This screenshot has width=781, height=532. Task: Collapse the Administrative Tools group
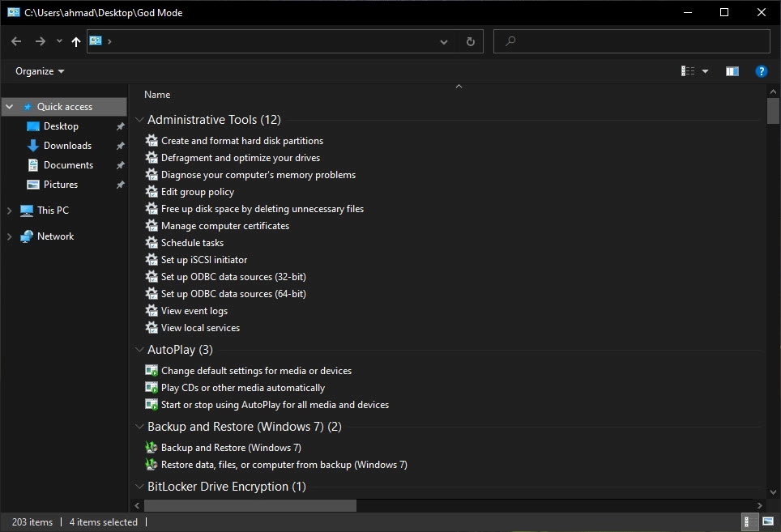tap(139, 120)
